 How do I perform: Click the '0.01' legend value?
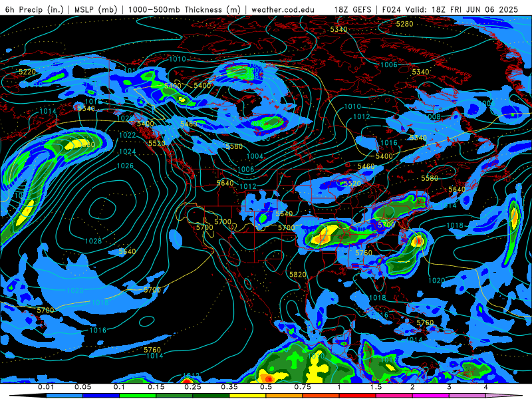pos(46,387)
